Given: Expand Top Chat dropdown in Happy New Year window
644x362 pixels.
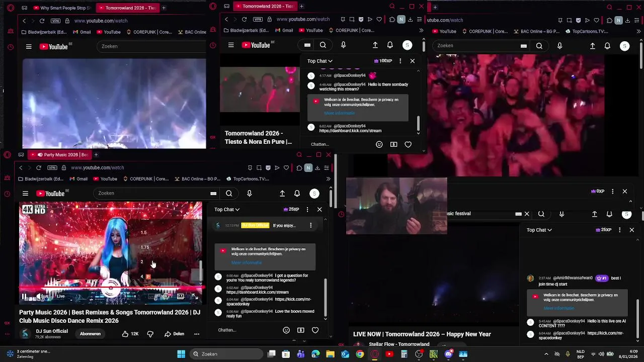Looking at the screenshot, I should [539, 230].
